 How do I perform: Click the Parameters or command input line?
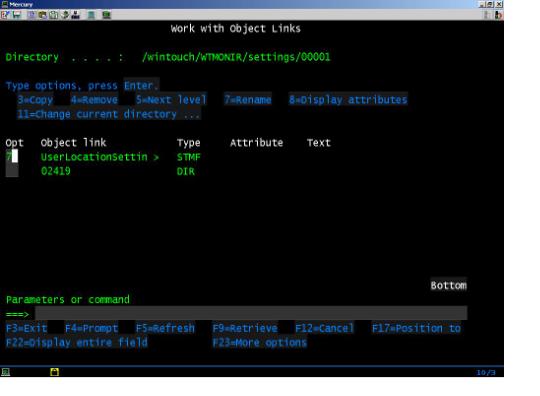point(251,313)
